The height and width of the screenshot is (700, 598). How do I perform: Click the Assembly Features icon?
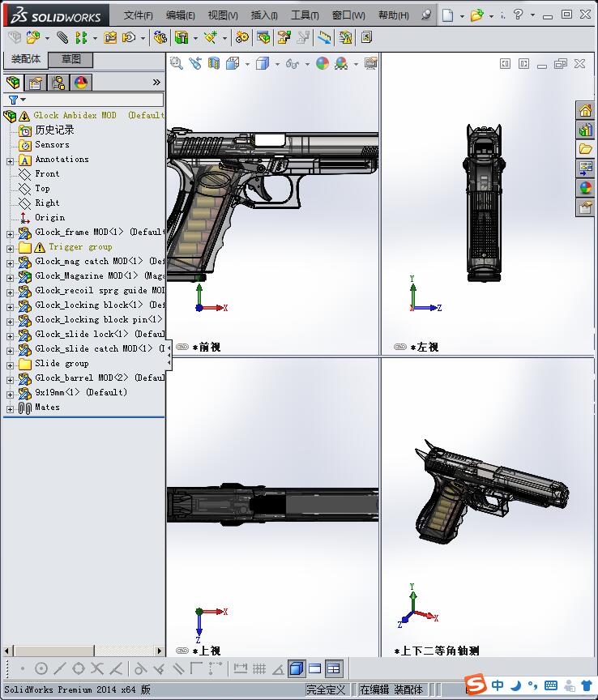(182, 37)
